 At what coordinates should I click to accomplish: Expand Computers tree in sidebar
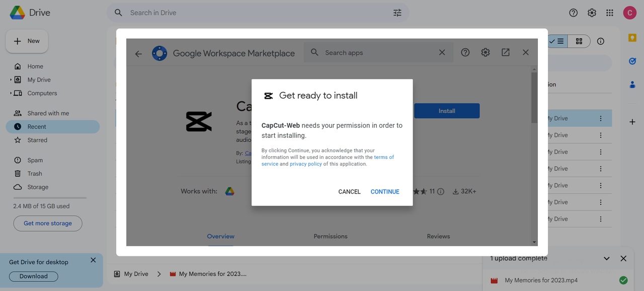point(11,93)
